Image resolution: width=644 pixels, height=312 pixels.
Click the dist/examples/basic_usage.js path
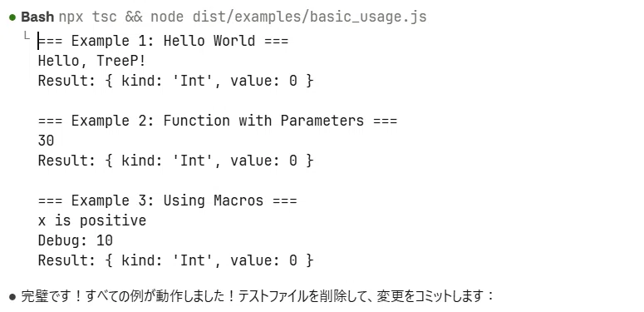click(310, 17)
